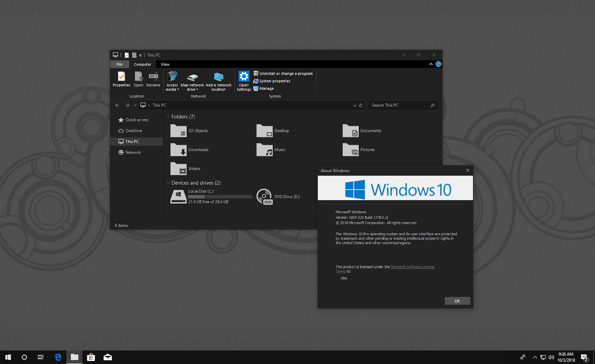
Task: Select the Local Disk (C:) drive
Action: [x=211, y=196]
